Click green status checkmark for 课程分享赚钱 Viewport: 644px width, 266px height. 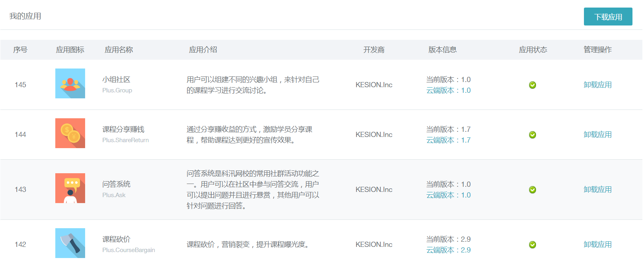[533, 135]
